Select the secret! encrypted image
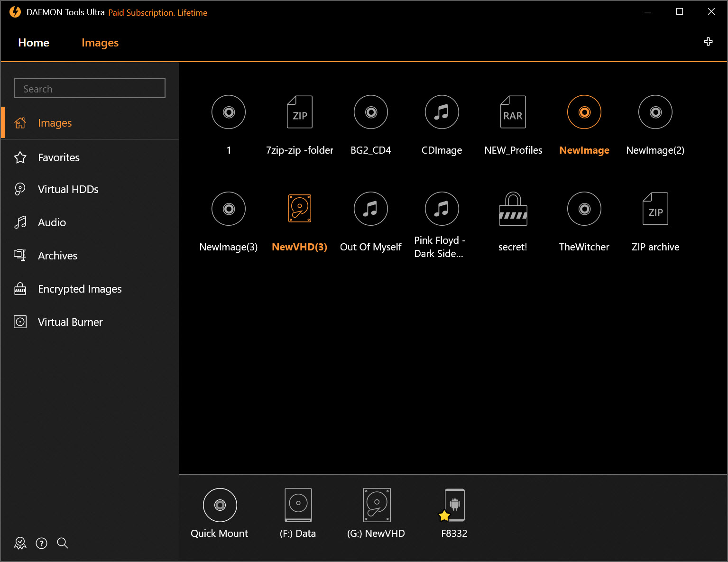 513,209
